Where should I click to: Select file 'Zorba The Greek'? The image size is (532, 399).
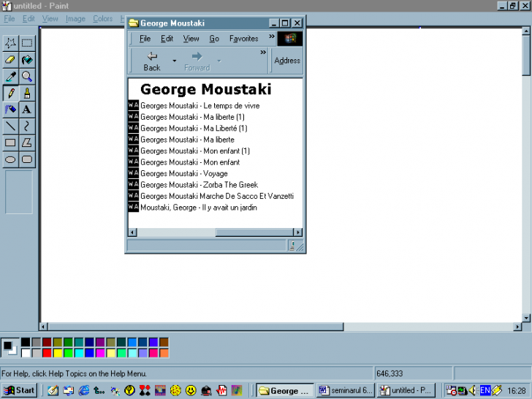click(x=199, y=185)
